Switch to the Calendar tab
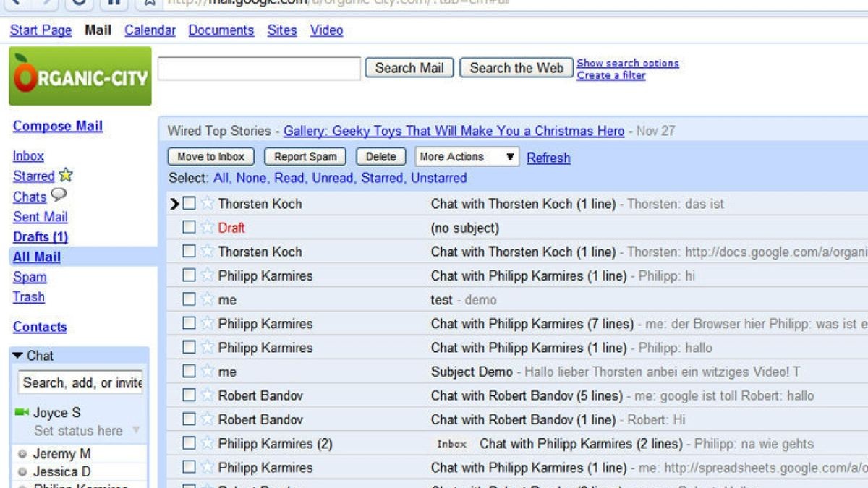The width and height of the screenshot is (868, 488). coord(150,30)
